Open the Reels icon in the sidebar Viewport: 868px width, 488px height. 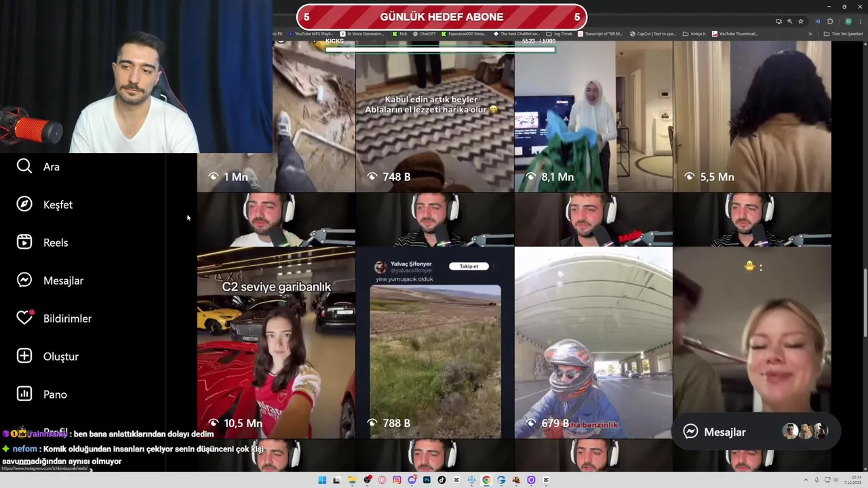pos(24,242)
